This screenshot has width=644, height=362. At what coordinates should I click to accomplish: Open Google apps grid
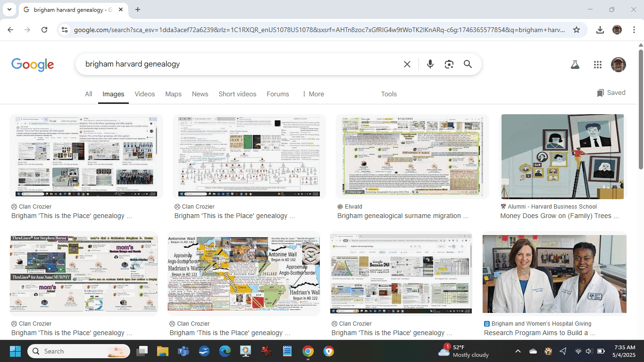[x=598, y=65]
